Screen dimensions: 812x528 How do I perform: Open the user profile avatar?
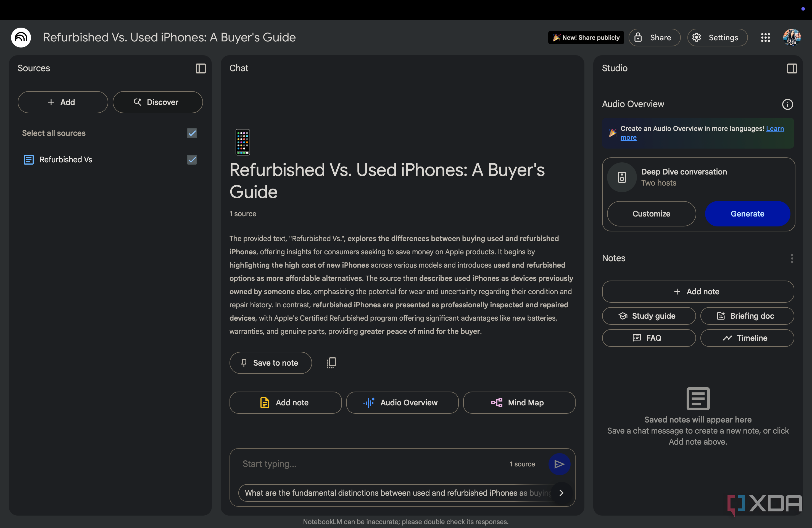[792, 38]
